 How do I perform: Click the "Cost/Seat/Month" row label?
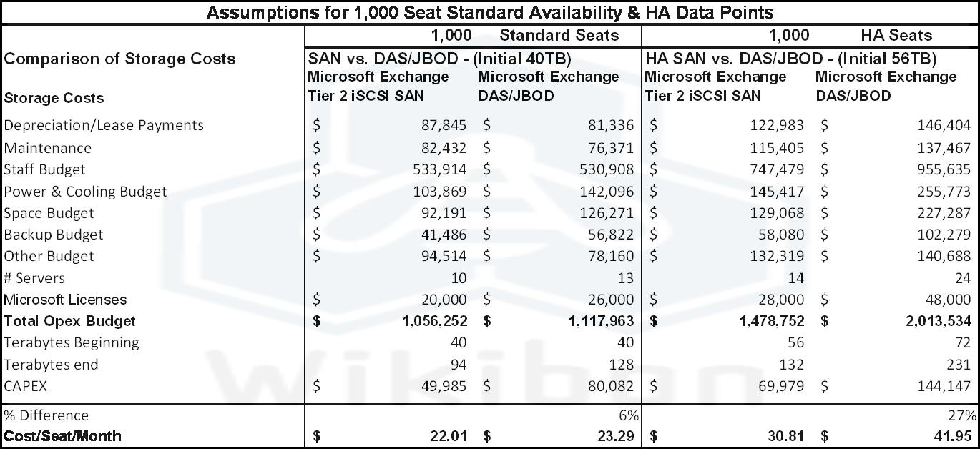pyautogui.click(x=63, y=436)
